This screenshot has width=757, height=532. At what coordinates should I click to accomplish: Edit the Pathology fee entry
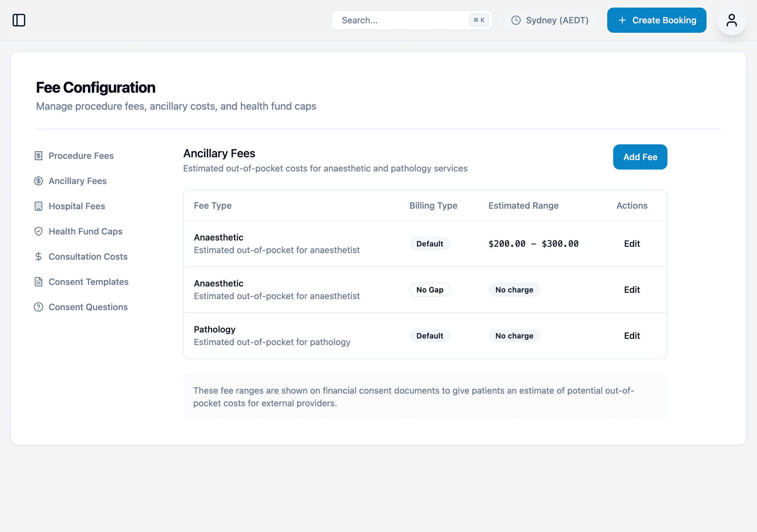(x=632, y=335)
